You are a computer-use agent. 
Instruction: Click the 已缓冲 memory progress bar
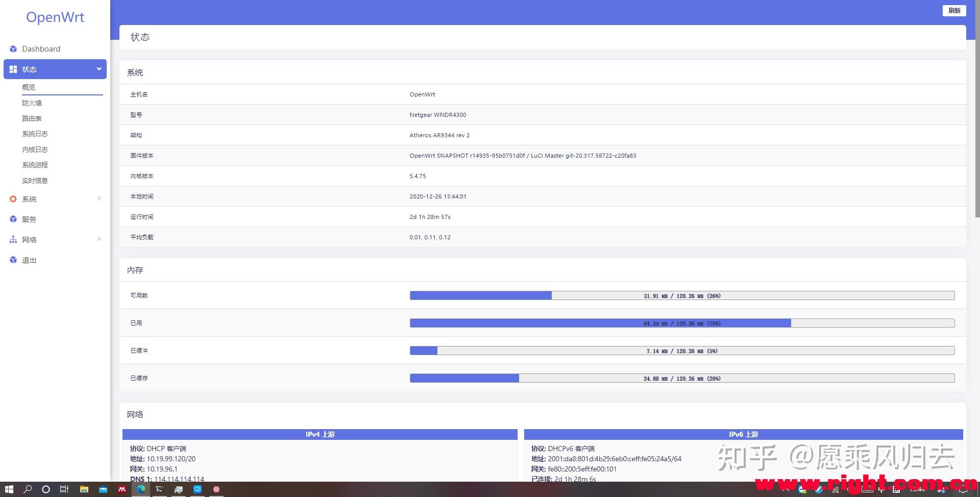point(682,351)
